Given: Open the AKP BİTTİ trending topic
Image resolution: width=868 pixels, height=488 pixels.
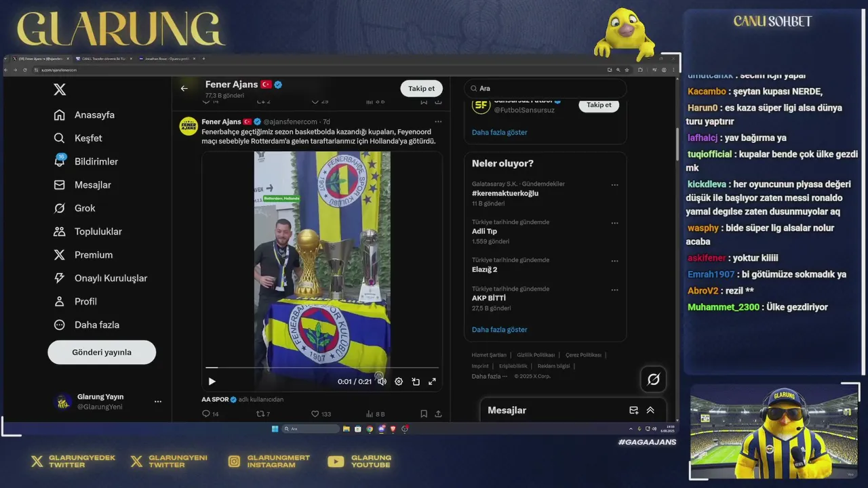Looking at the screenshot, I should (489, 298).
